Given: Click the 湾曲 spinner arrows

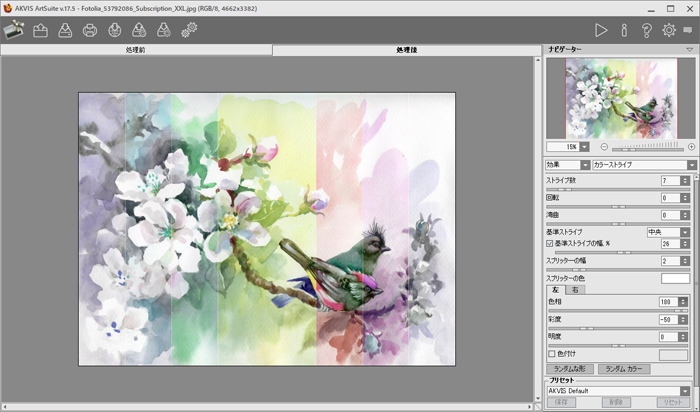Looking at the screenshot, I should click(685, 216).
